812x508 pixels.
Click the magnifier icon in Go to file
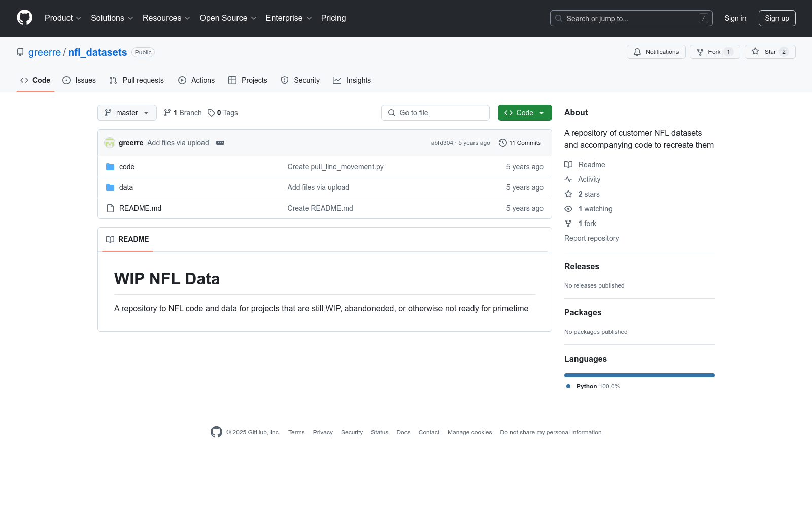392,113
